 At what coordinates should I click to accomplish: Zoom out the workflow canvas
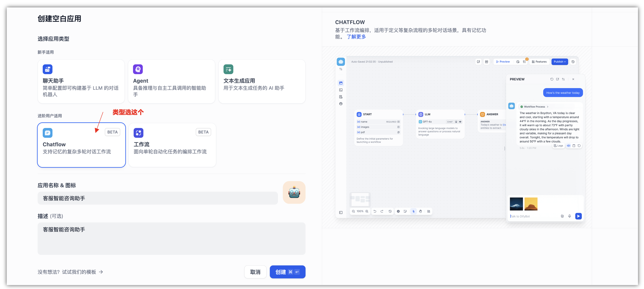pos(353,211)
